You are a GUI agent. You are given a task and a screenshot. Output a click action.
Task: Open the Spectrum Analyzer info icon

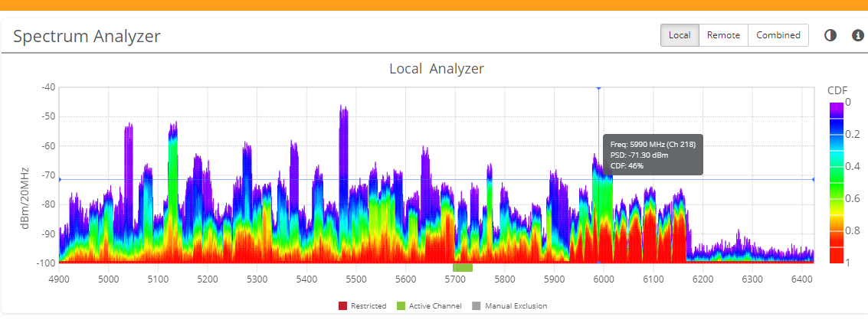pos(858,35)
